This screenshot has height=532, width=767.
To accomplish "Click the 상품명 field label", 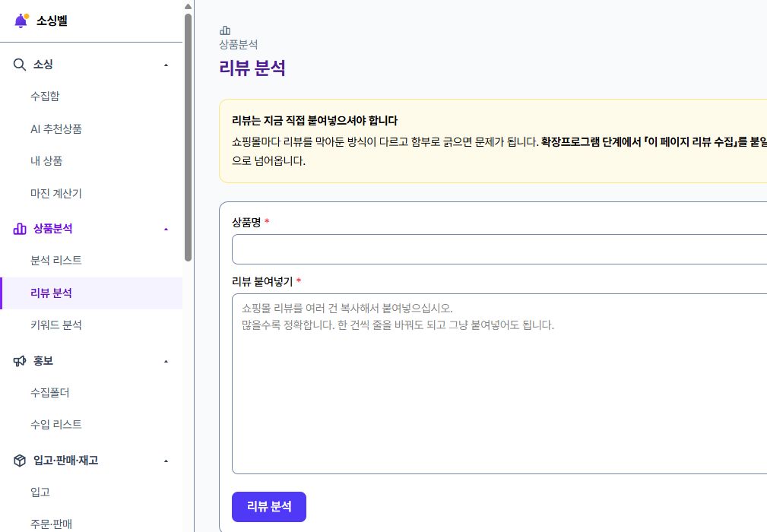I will coord(246,223).
